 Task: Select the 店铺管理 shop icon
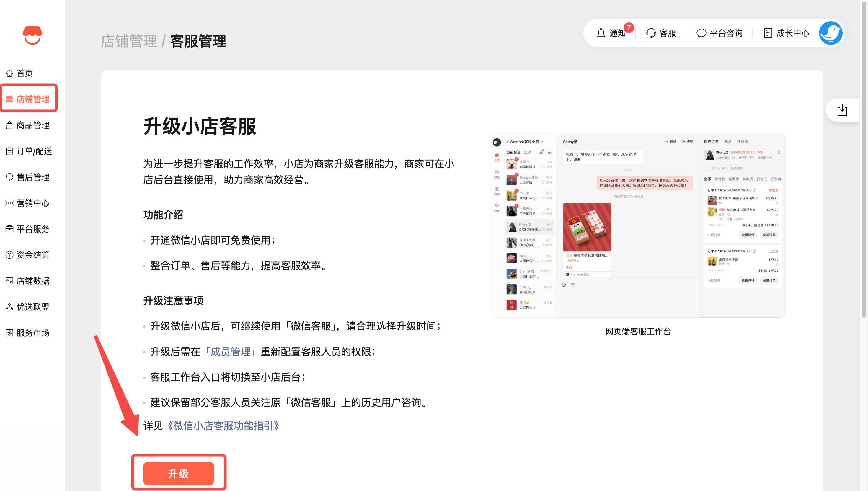coord(9,99)
